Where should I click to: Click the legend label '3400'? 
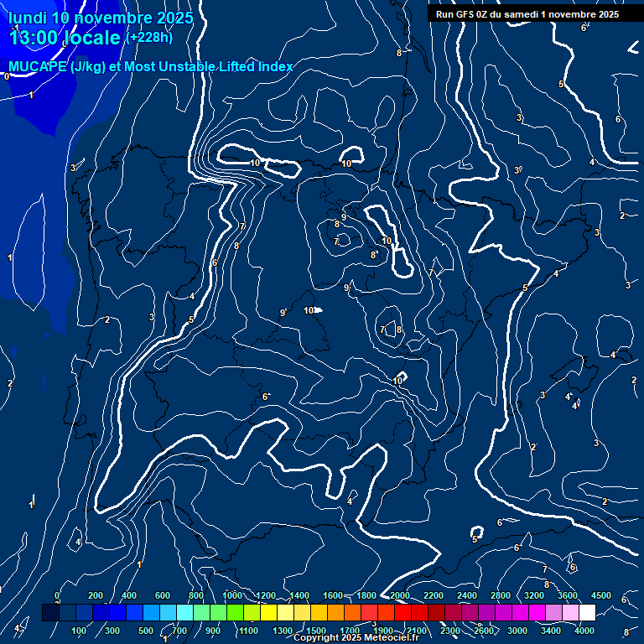[551, 631]
